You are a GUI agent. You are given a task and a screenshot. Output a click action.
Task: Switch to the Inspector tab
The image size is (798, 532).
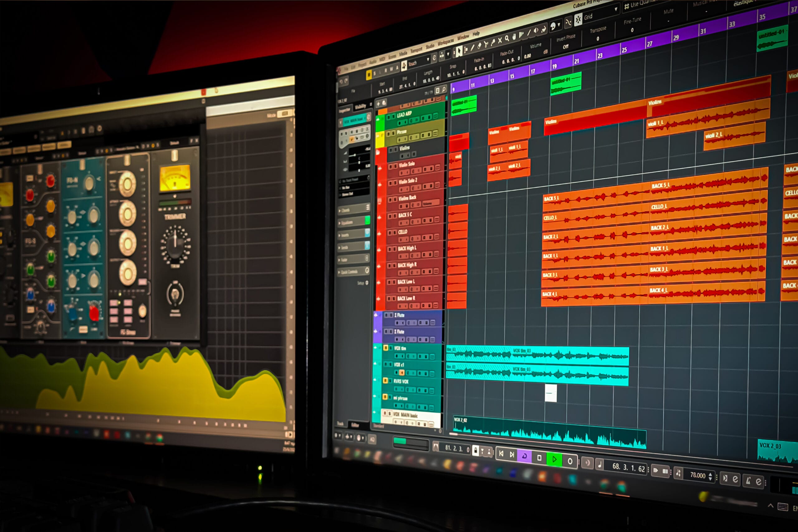[345, 110]
